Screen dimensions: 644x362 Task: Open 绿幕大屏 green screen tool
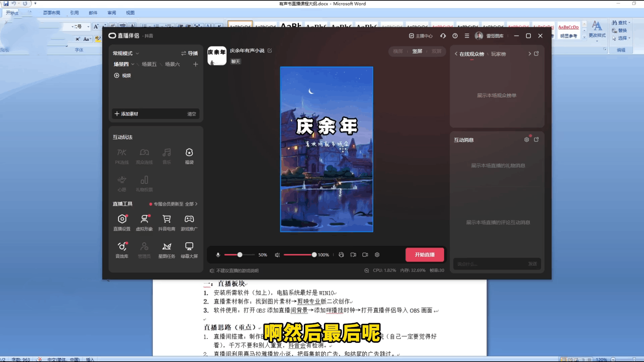(189, 250)
